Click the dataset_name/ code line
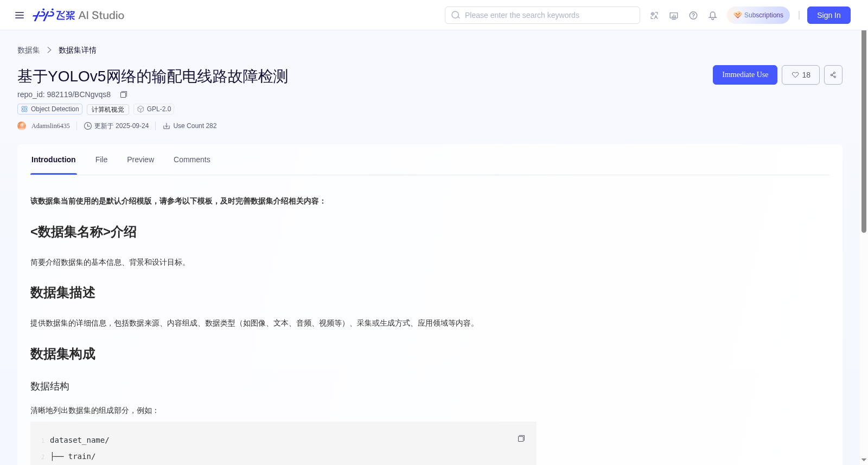 click(x=80, y=440)
